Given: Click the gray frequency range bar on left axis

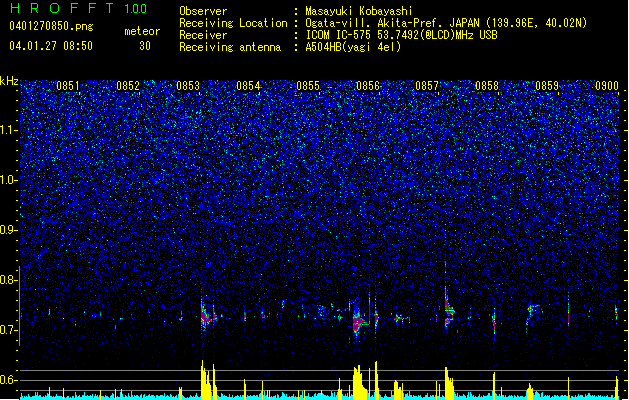Looking at the screenshot, I should coord(19,305).
